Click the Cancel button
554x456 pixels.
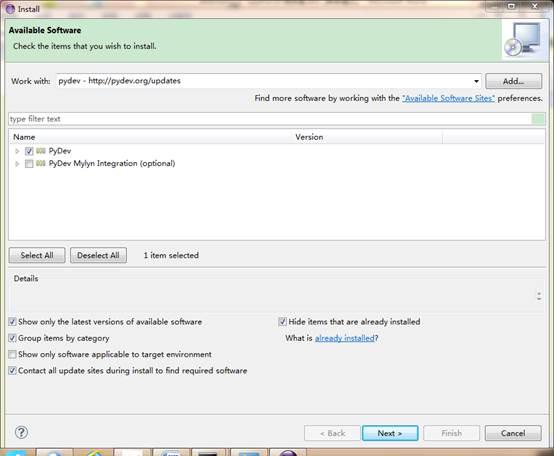513,433
